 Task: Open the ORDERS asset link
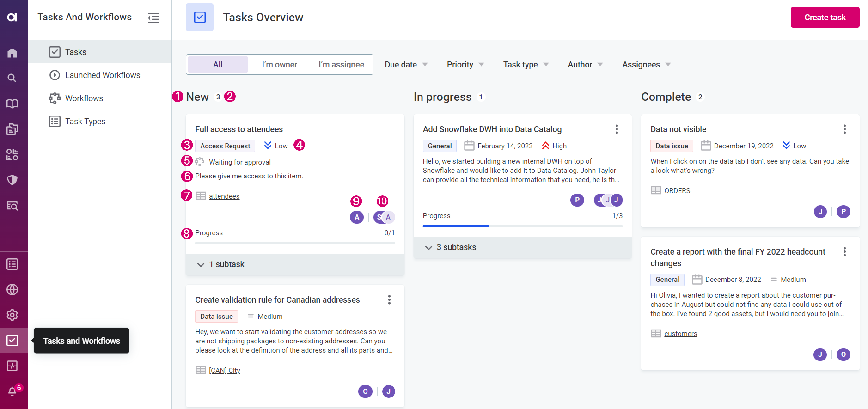tap(677, 191)
